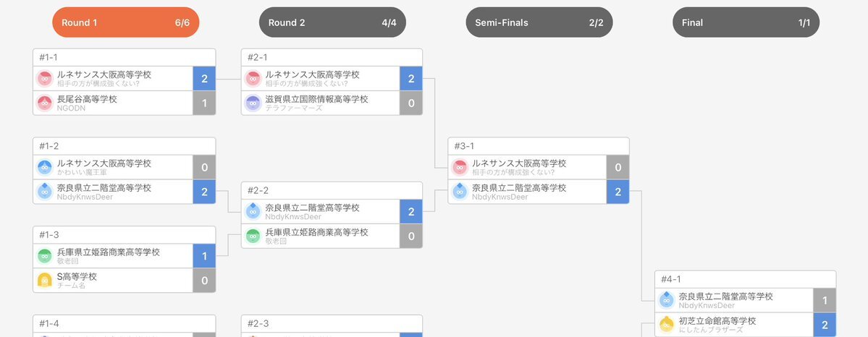Click the yellow avatar of 初芝立命館高等学校
868x337 pixels.
pyautogui.click(x=667, y=324)
